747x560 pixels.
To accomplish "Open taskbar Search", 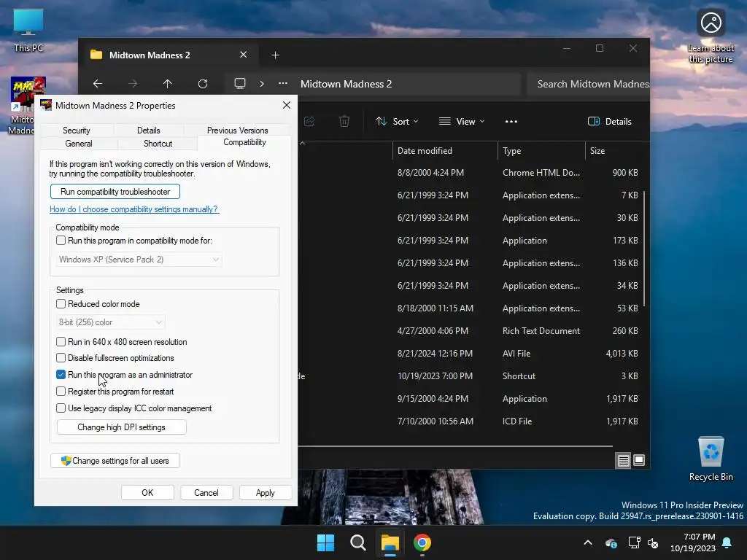I will 357,542.
